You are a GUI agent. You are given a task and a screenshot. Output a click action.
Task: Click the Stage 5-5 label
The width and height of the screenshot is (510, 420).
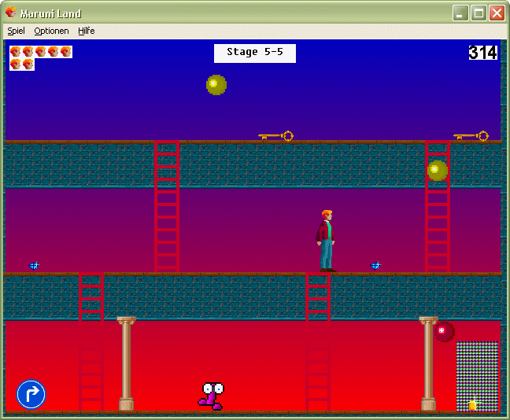[255, 53]
